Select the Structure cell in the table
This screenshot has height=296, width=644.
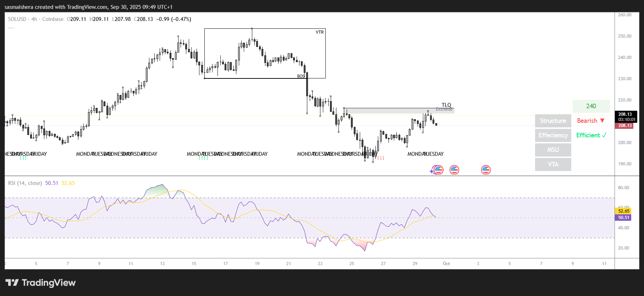(553, 121)
